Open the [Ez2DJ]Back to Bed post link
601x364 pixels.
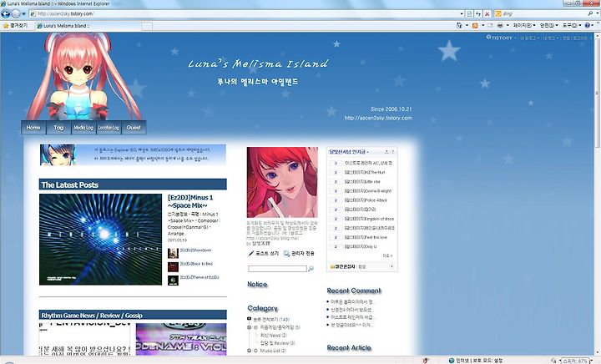coord(196,264)
